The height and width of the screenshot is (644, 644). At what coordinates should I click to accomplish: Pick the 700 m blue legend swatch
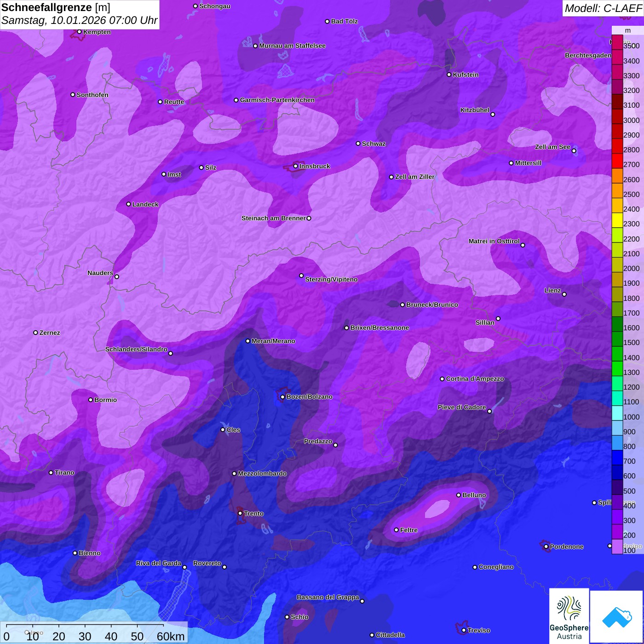(x=617, y=458)
